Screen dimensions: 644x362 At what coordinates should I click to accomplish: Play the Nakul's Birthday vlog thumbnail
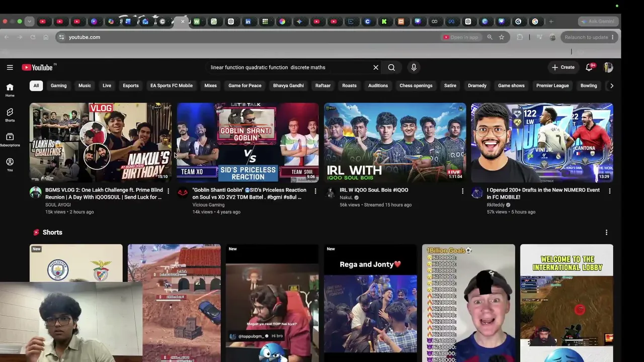pyautogui.click(x=101, y=142)
